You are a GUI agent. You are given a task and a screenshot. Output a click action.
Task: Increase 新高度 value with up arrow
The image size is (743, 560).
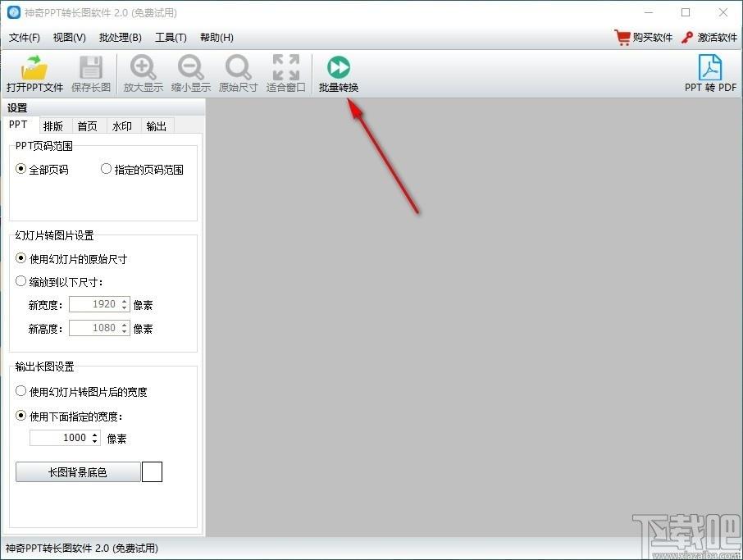[x=124, y=324]
